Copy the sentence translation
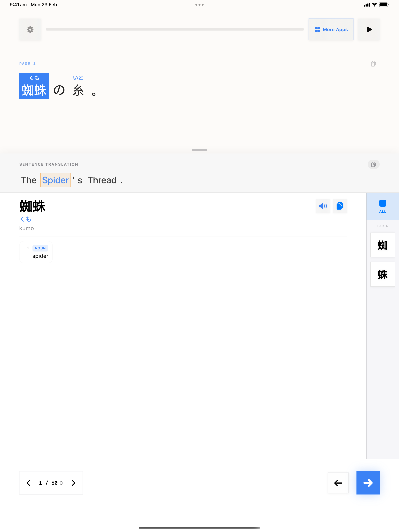Image resolution: width=399 pixels, height=532 pixels. pyautogui.click(x=373, y=164)
